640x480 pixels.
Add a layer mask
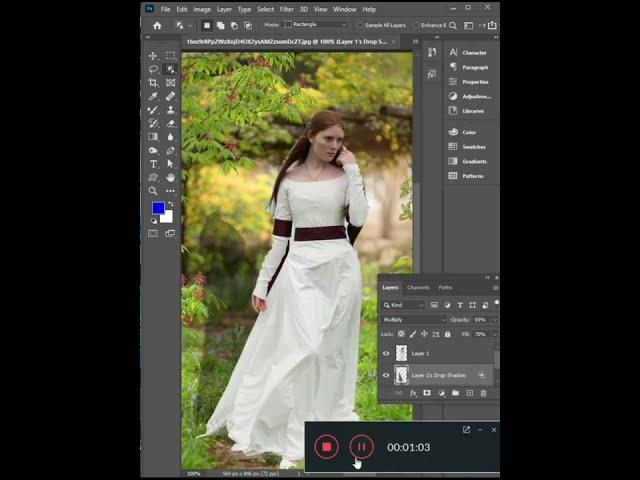click(427, 393)
